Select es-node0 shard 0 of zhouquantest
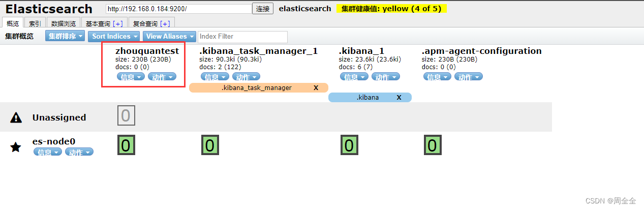Screen dimensions: 644x209 coord(126,145)
